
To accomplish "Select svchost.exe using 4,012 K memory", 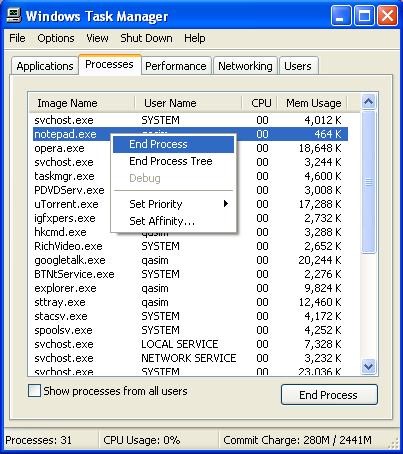I will pos(190,120).
